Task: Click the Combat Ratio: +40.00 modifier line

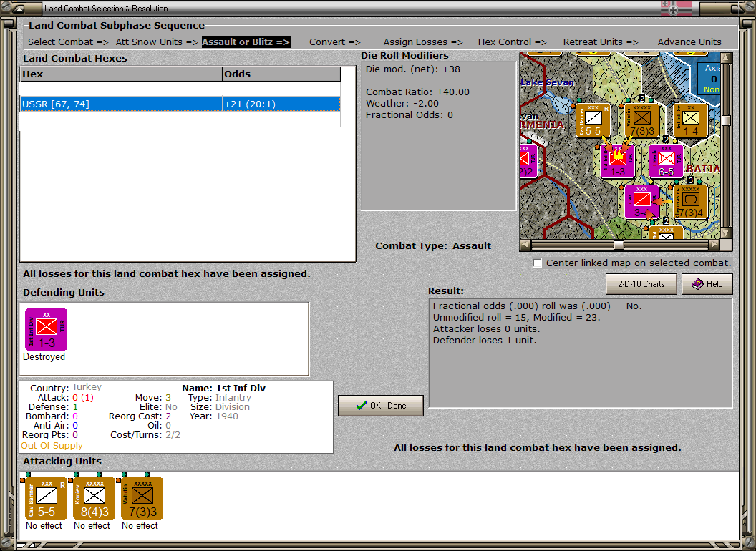Action: (x=417, y=92)
